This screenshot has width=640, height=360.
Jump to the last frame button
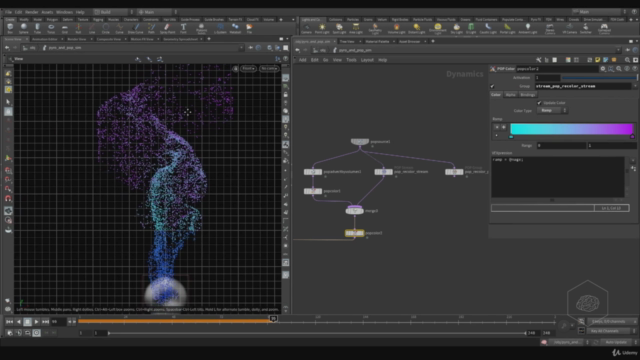tap(45, 322)
